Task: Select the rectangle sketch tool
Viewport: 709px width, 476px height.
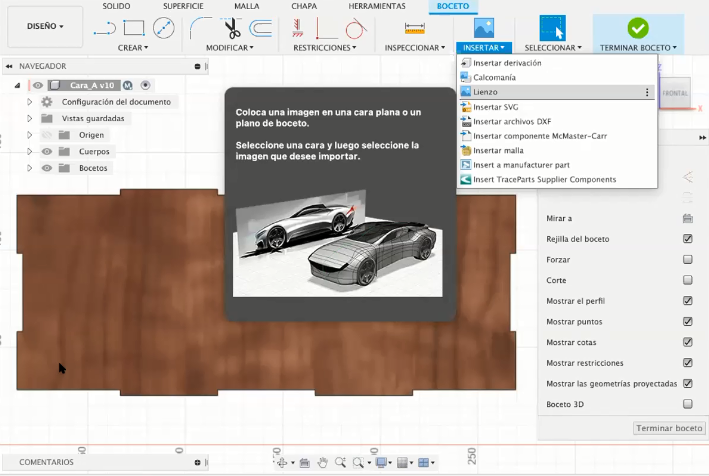Action: click(133, 27)
